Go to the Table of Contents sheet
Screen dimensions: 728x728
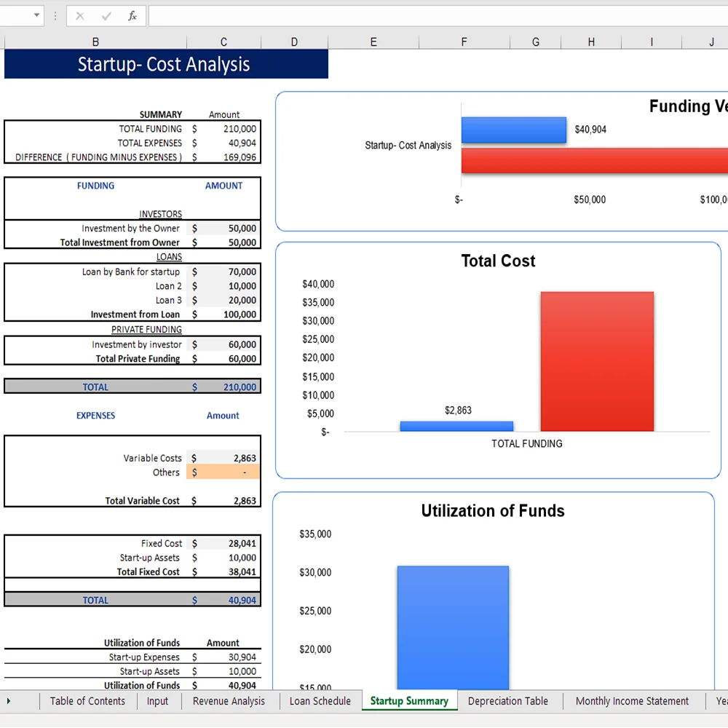[x=87, y=701]
